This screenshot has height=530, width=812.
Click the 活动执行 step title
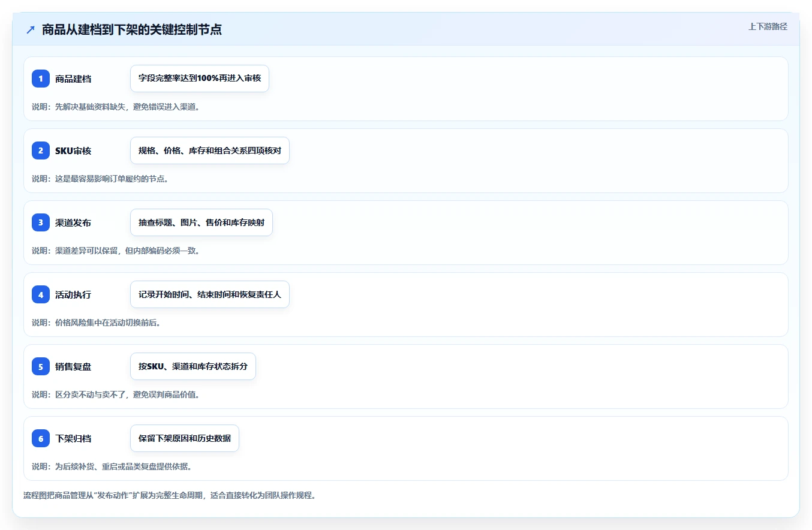pyautogui.click(x=73, y=295)
